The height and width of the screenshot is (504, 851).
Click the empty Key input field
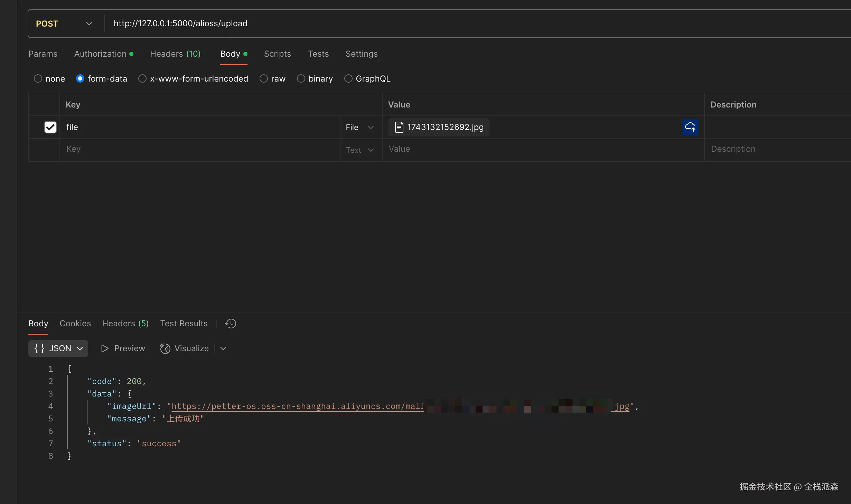(x=200, y=149)
